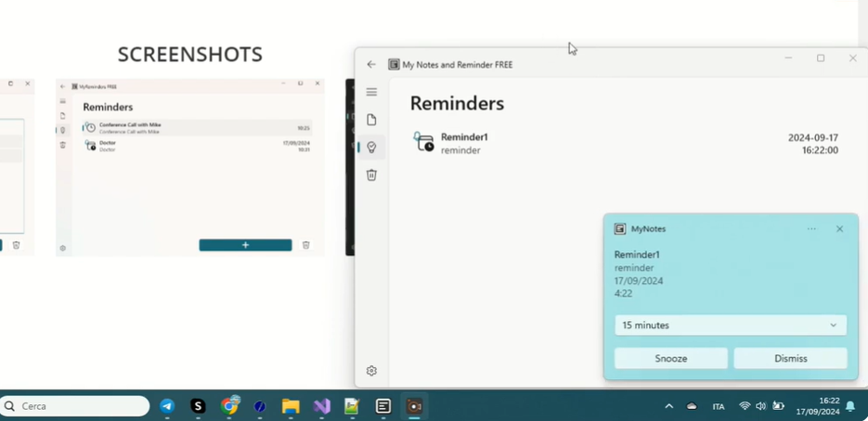Click the volume speaker tray icon

point(761,406)
